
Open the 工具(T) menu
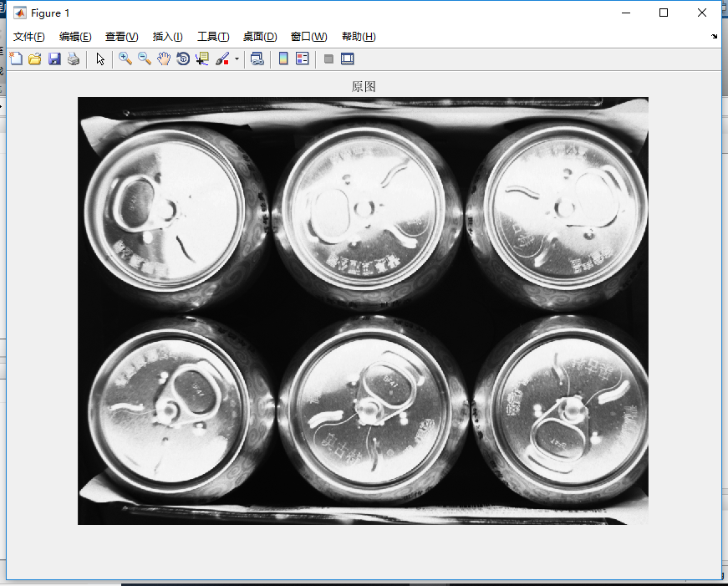pyautogui.click(x=213, y=37)
